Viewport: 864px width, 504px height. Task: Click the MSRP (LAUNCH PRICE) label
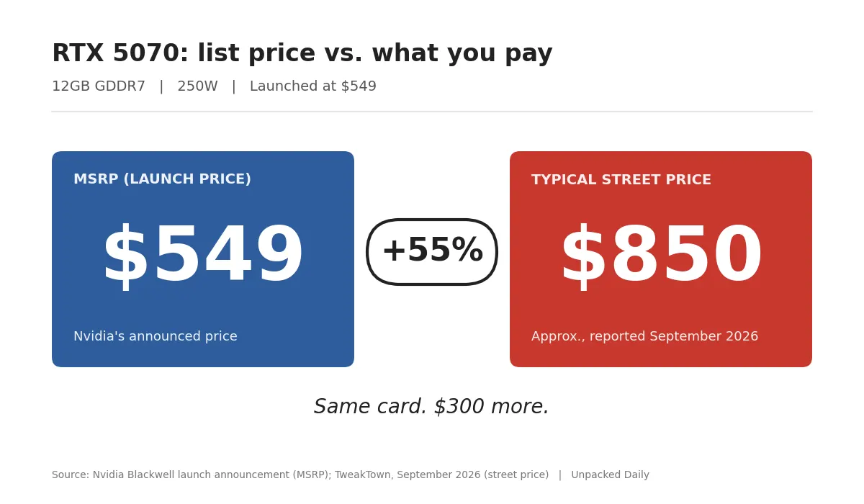coord(162,179)
